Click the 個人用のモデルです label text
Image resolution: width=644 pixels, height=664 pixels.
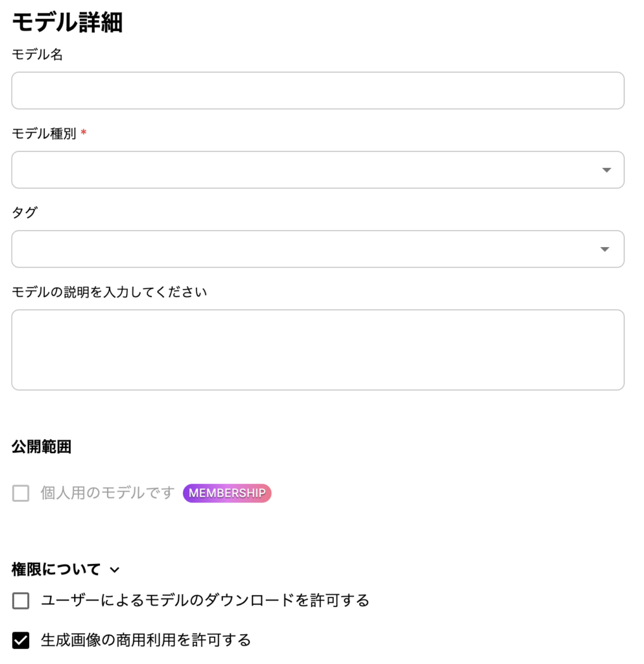pyautogui.click(x=108, y=493)
